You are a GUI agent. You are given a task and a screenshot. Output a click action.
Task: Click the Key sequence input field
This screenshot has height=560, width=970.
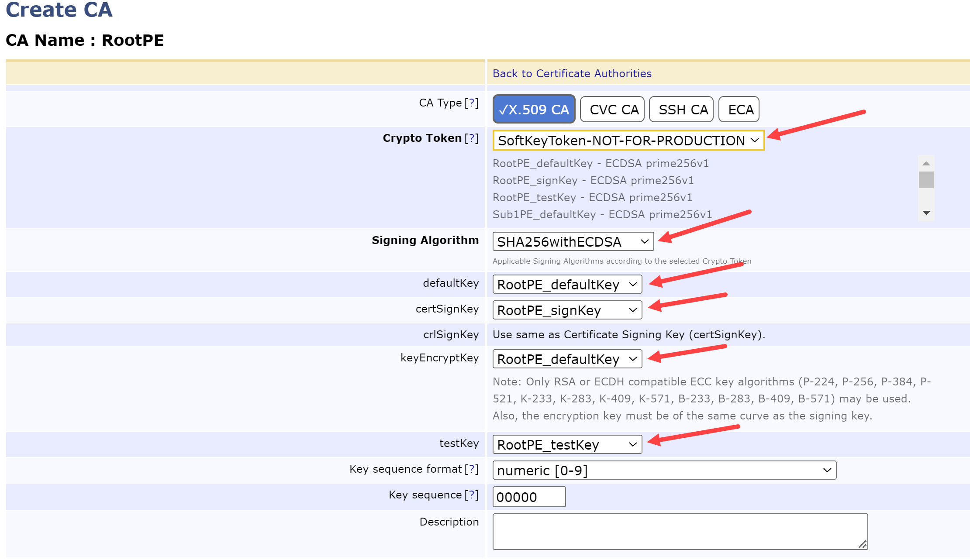[529, 497]
